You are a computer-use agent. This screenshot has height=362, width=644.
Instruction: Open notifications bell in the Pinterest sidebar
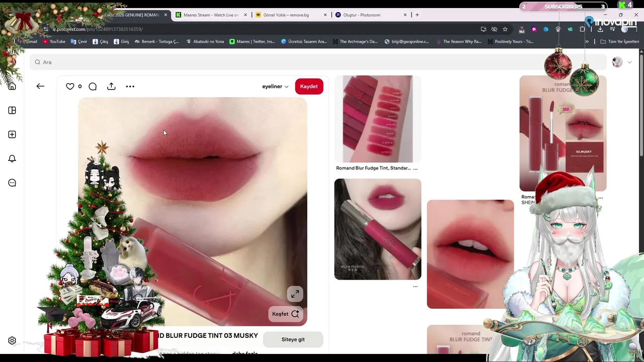tap(12, 159)
